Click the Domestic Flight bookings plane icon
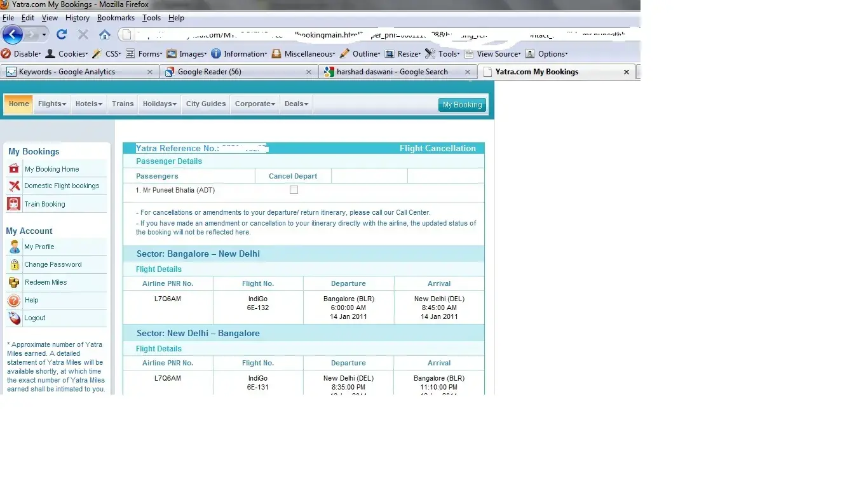The width and height of the screenshot is (868, 488). coord(14,186)
